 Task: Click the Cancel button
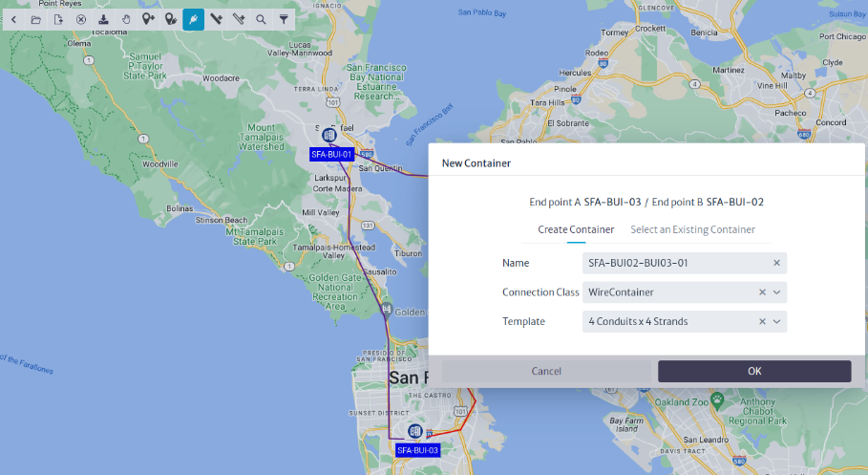click(546, 371)
